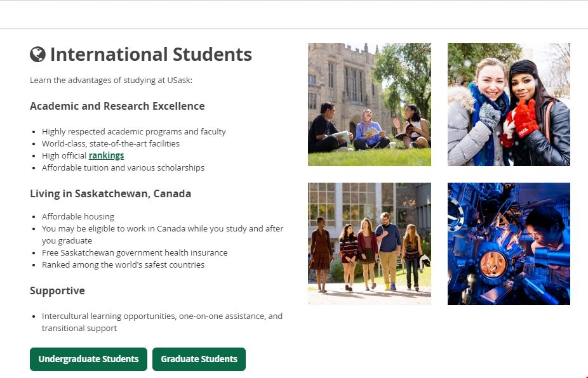
Task: Click the Learn the advantages of studying text
Action: pyautogui.click(x=110, y=81)
